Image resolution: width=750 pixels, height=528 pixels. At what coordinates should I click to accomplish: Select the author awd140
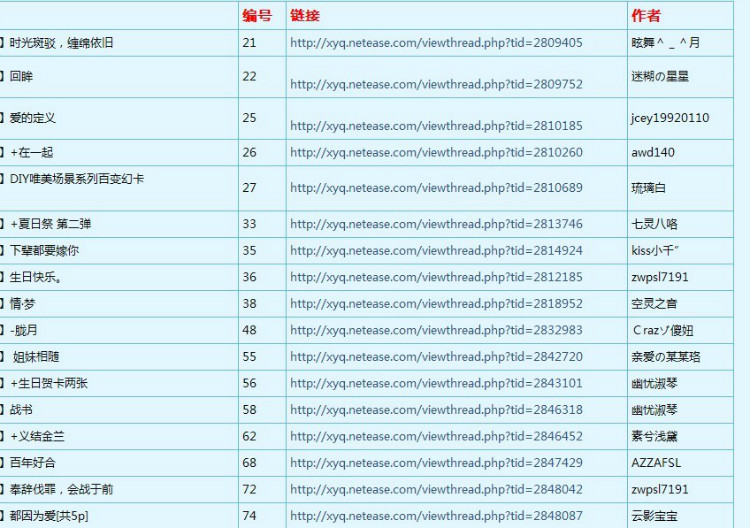(652, 153)
